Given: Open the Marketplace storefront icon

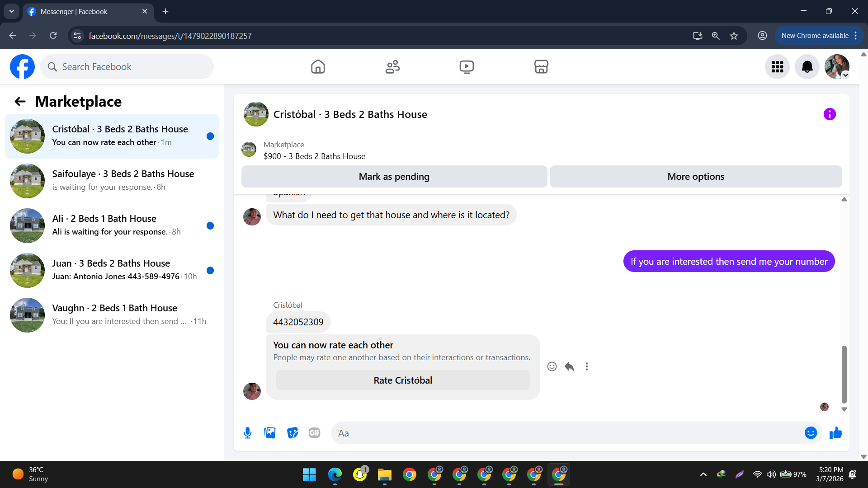Looking at the screenshot, I should click(541, 67).
